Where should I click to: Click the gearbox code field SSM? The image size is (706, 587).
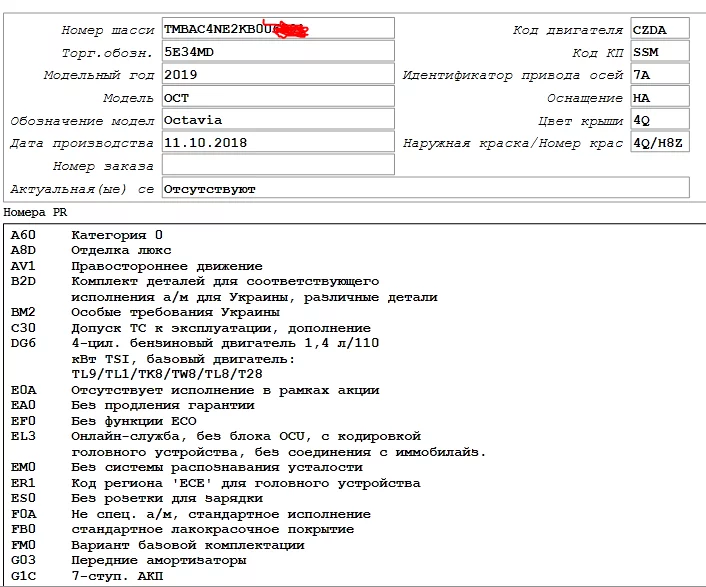click(x=660, y=51)
